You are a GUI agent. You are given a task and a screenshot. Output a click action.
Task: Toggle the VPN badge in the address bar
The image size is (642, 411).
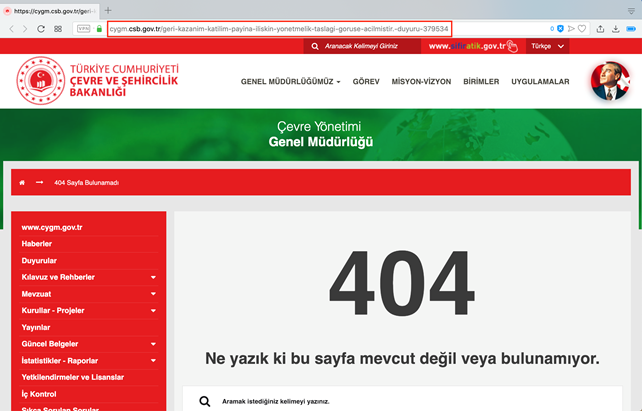point(82,29)
